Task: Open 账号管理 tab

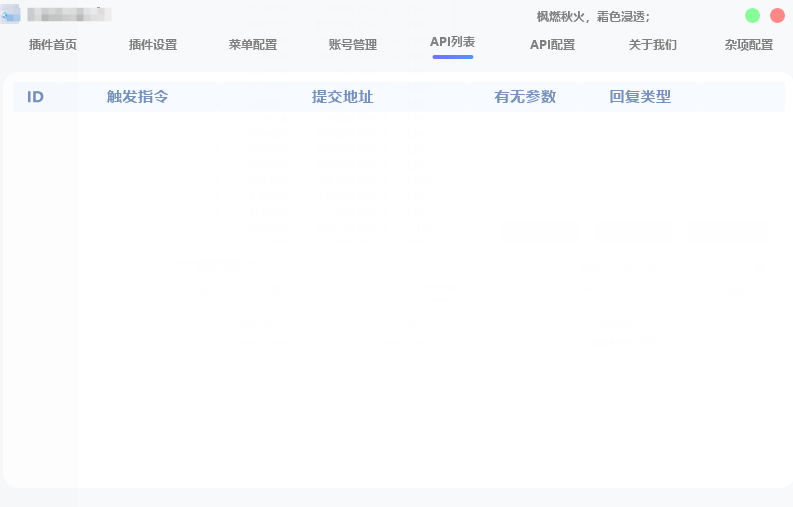Action: [353, 45]
